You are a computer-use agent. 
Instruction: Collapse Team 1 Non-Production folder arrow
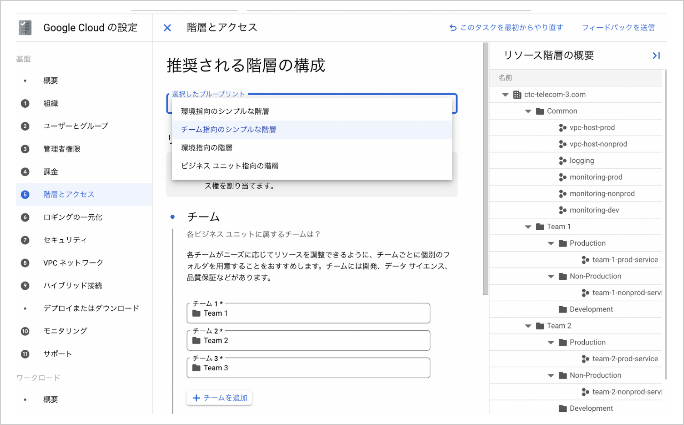[x=551, y=277]
